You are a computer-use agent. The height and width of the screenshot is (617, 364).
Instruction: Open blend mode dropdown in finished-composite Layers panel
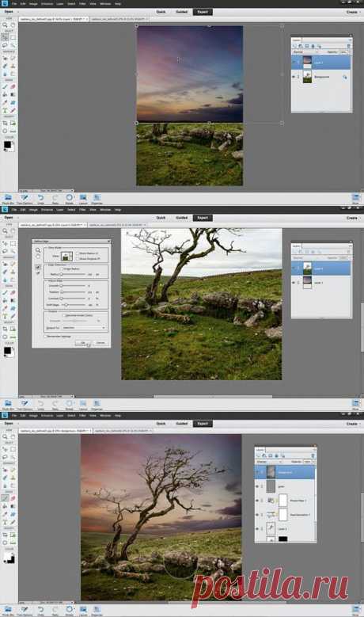click(x=269, y=462)
